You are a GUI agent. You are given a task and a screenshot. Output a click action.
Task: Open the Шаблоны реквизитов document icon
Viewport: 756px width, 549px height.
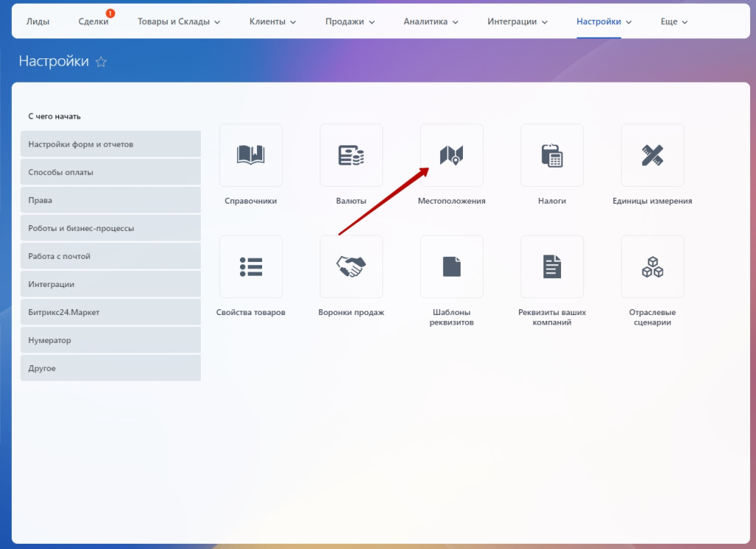(451, 266)
